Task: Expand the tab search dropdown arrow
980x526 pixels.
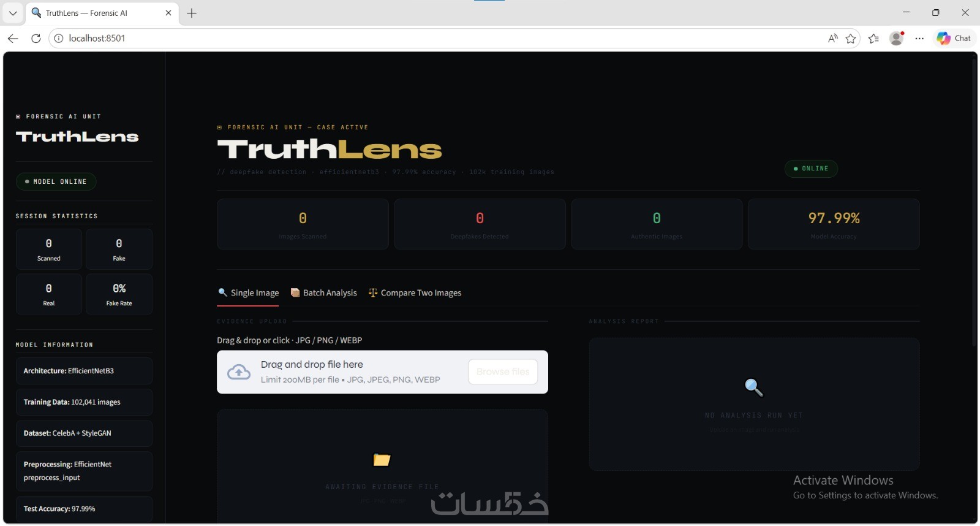Action: pos(13,13)
